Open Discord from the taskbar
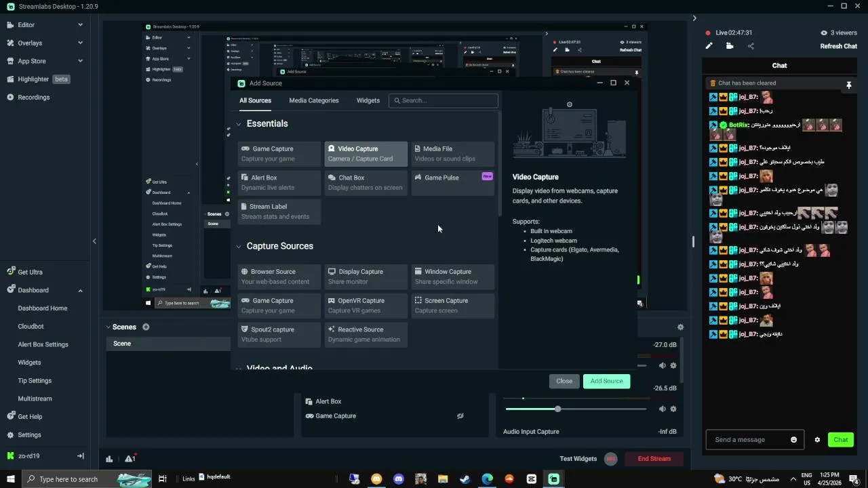 click(x=399, y=479)
